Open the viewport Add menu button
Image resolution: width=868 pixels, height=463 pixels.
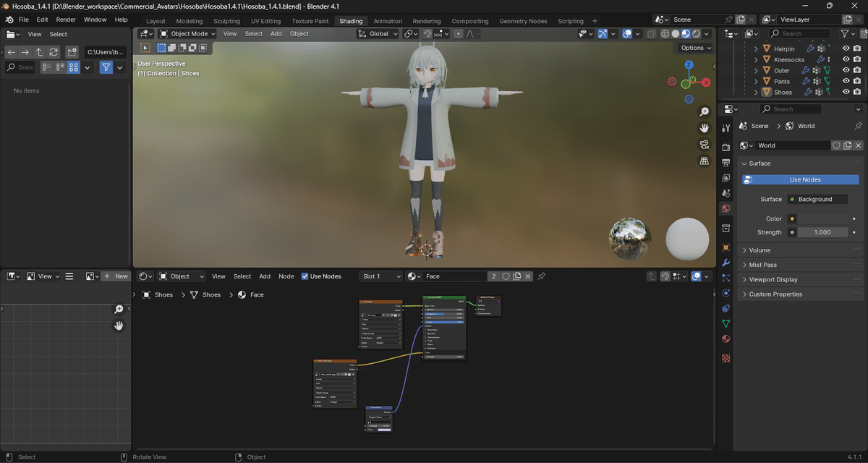click(276, 33)
